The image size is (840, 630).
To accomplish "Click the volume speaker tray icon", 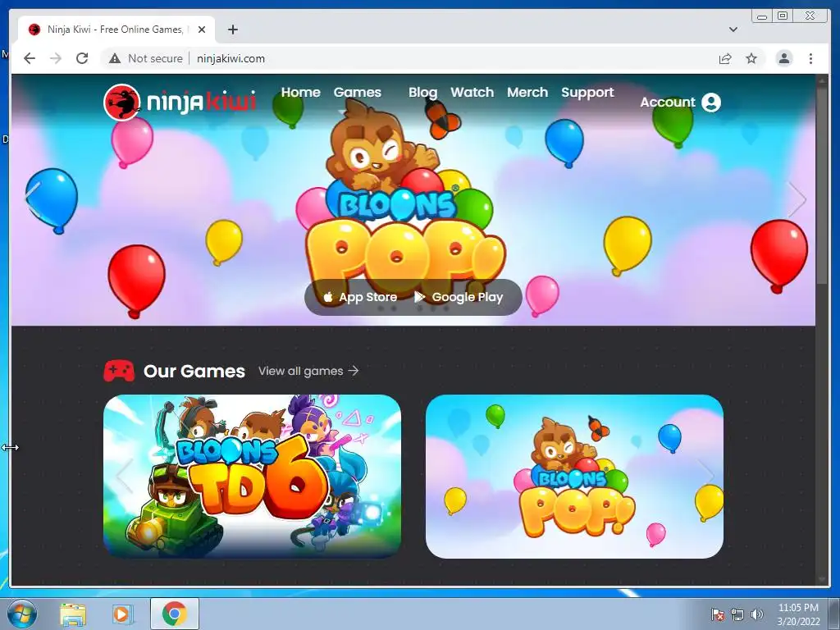I will (757, 614).
